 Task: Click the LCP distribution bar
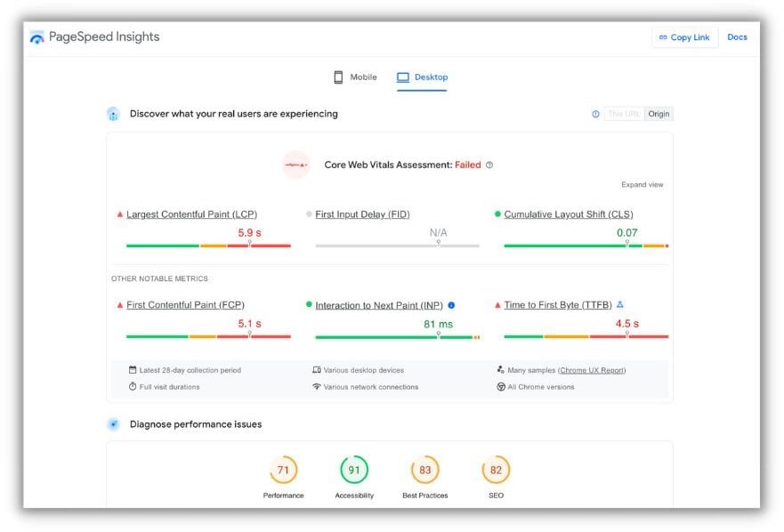[x=208, y=246]
